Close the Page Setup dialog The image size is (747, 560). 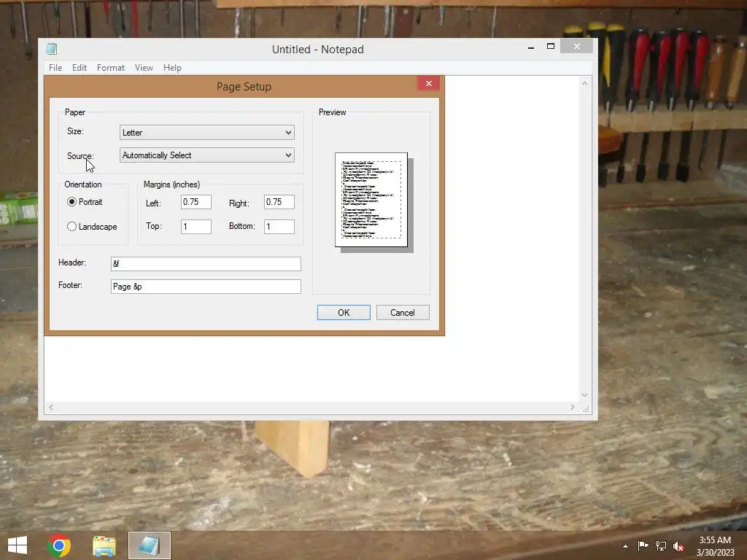coord(429,83)
